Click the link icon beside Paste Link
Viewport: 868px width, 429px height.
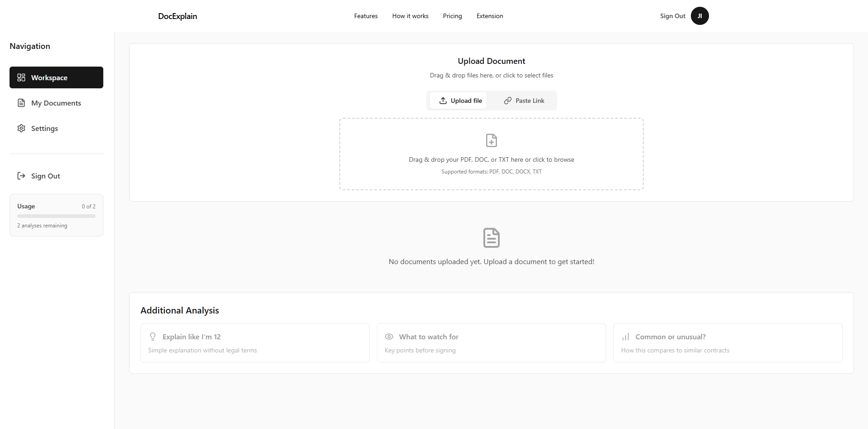[507, 100]
